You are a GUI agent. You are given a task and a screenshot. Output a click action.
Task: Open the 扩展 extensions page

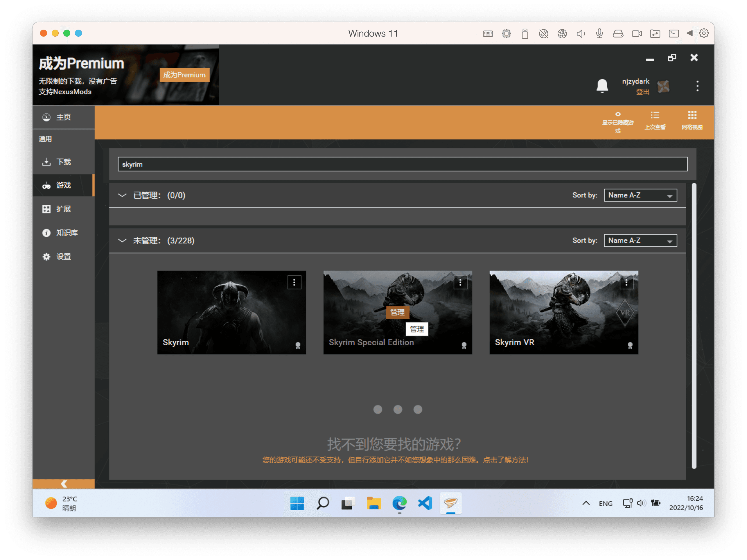pyautogui.click(x=64, y=209)
